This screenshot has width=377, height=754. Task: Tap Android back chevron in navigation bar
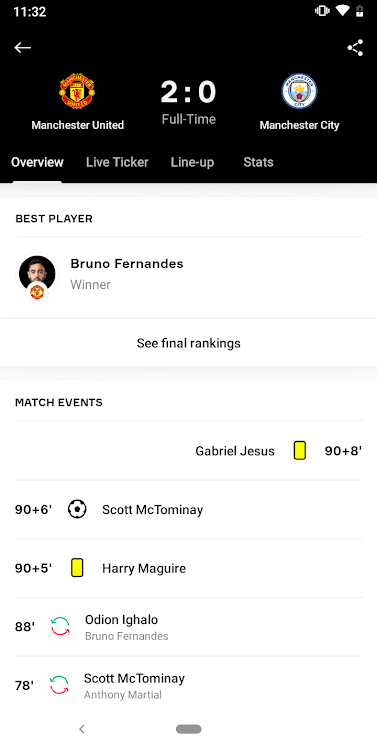82,729
